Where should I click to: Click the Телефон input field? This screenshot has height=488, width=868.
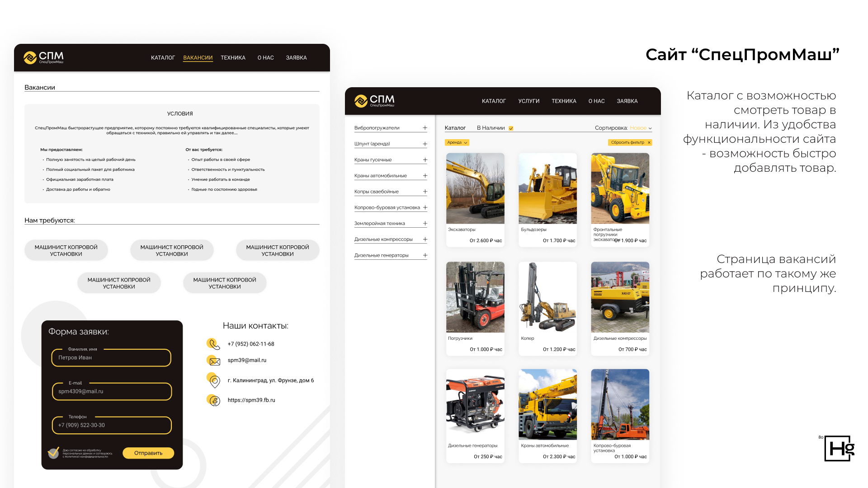112,425
